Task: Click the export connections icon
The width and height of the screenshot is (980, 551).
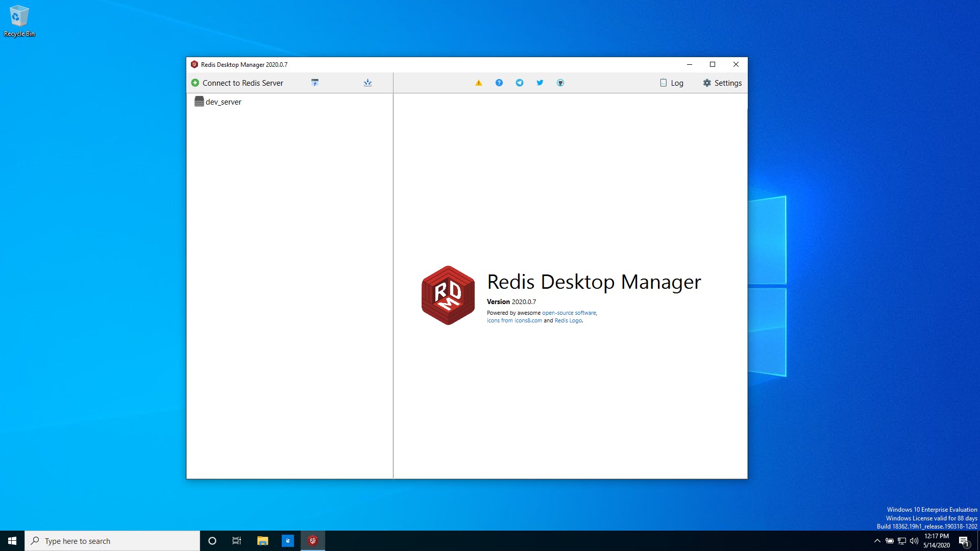Action: click(x=367, y=83)
